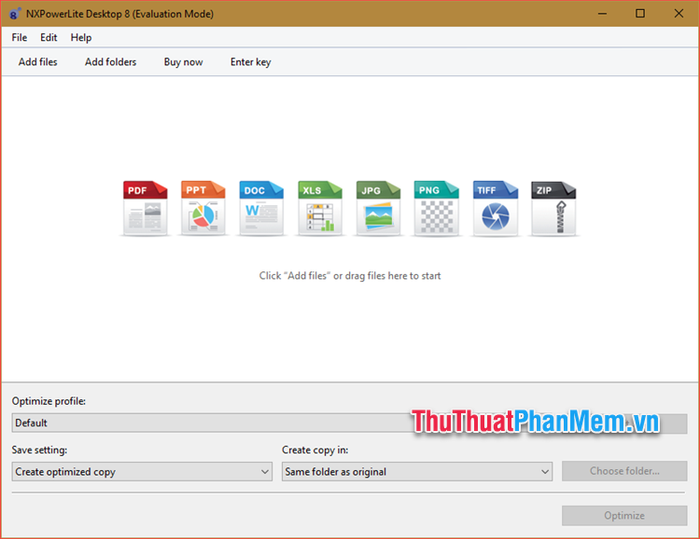Screen dimensions: 700x539
Task: Open the File menu
Action: (19, 37)
